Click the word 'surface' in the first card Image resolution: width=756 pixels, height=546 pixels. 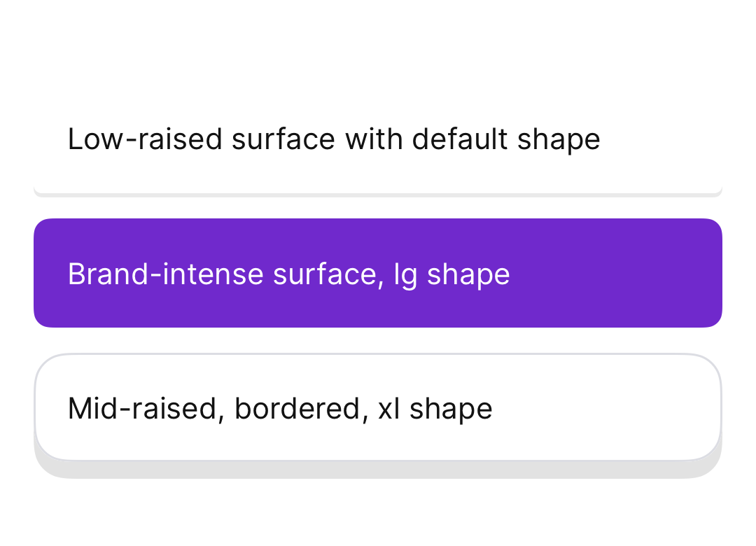coord(283,139)
